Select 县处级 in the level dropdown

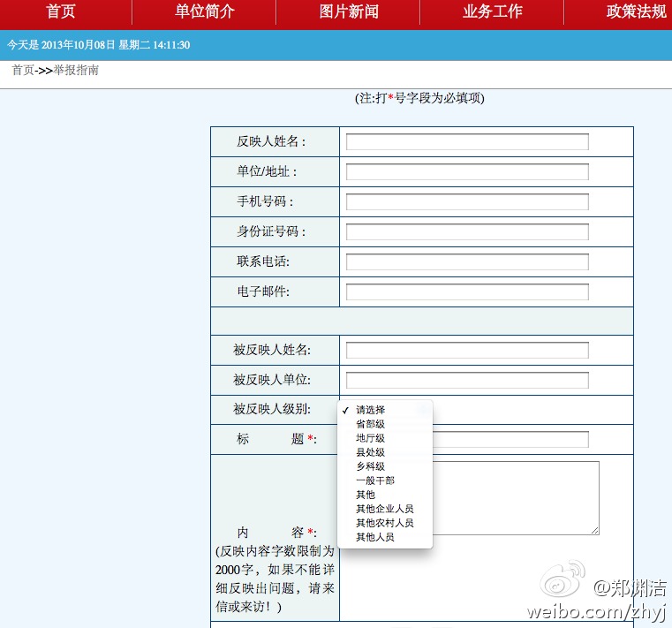click(385, 452)
